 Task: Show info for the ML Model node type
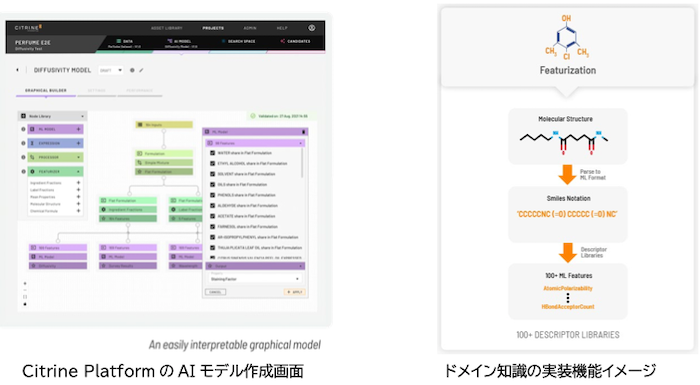click(23, 129)
